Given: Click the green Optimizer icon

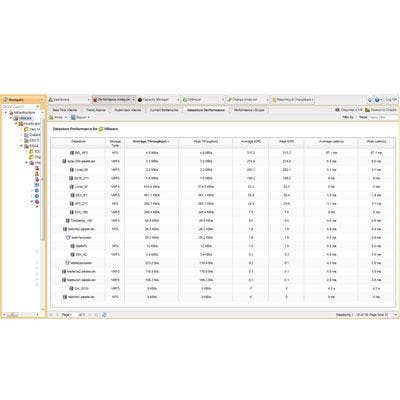Looking at the screenshot, I should pyautogui.click(x=185, y=100).
